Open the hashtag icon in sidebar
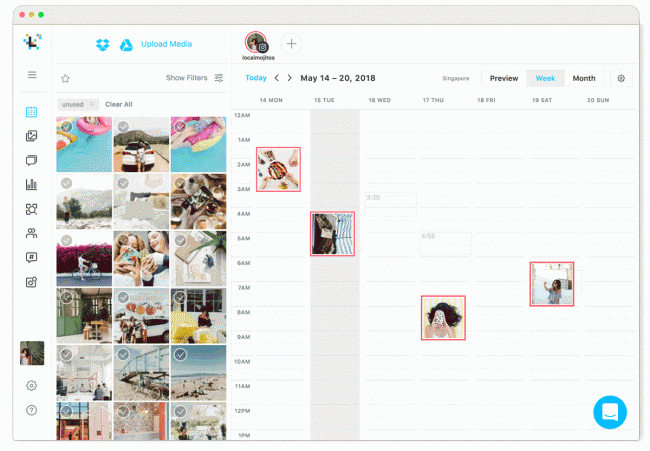Image resolution: width=650 pixels, height=451 pixels. 31,257
